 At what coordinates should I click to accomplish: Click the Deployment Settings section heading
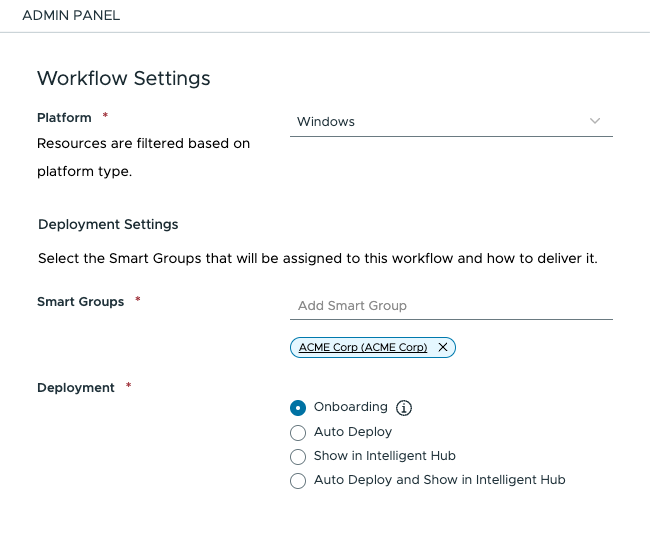[108, 224]
